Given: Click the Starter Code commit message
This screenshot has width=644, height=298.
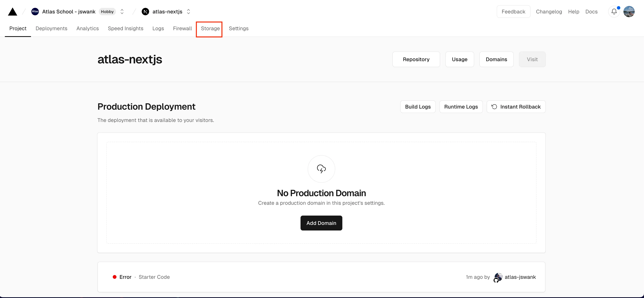Looking at the screenshot, I should (154, 277).
